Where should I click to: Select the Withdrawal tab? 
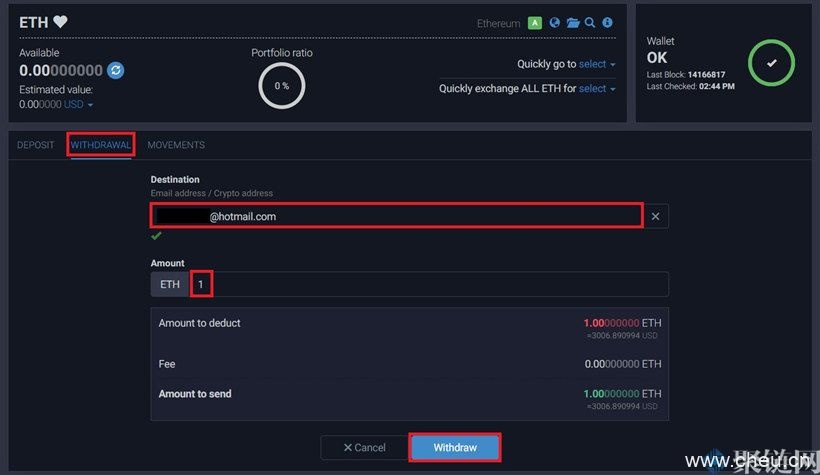pyautogui.click(x=100, y=145)
